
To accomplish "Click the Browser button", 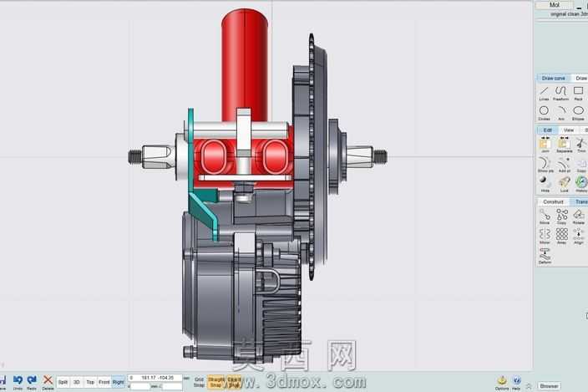I will point(549,385).
